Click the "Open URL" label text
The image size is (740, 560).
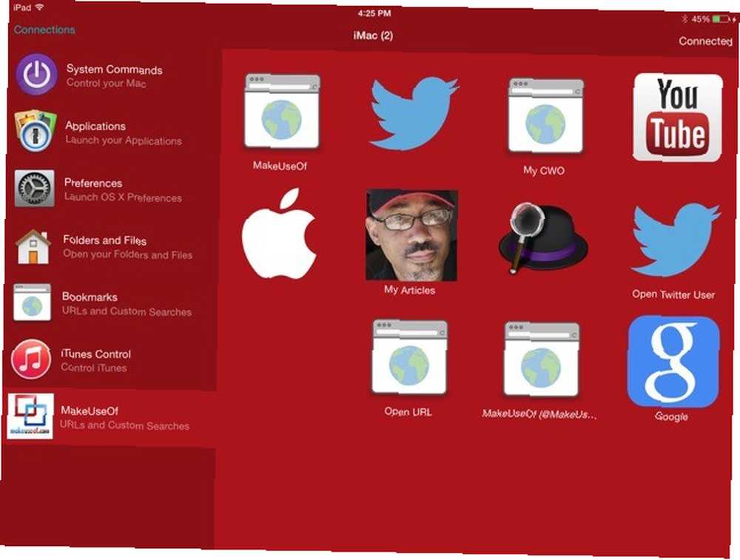(408, 412)
